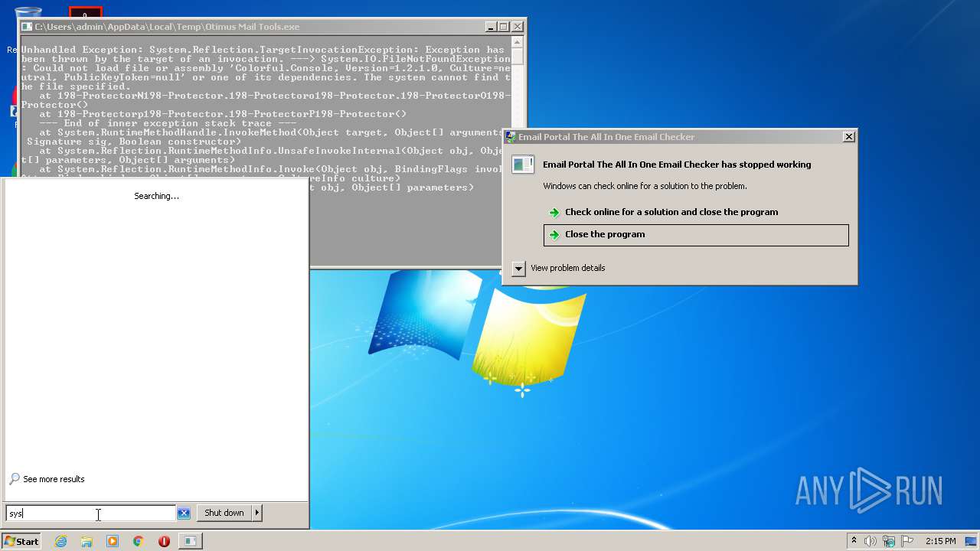Image resolution: width=980 pixels, height=551 pixels.
Task: Click the Shut down button
Action: (x=224, y=513)
